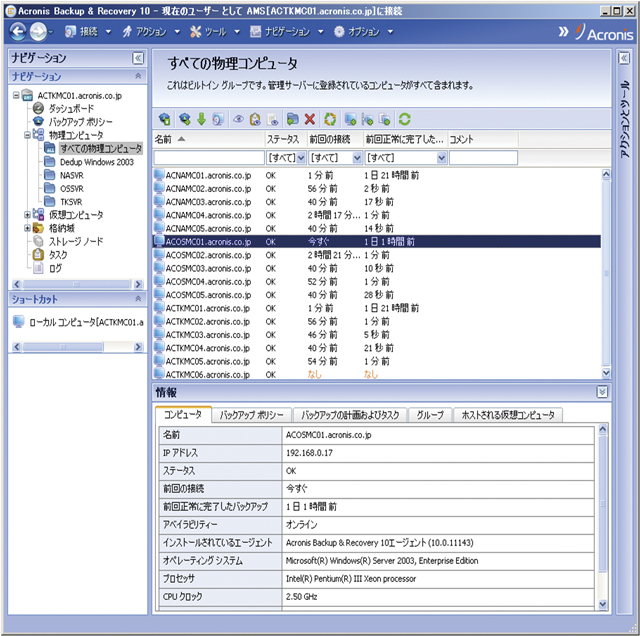640x636 pixels.
Task: Switch to the バックアップ ポリシー tab
Action: (x=251, y=415)
